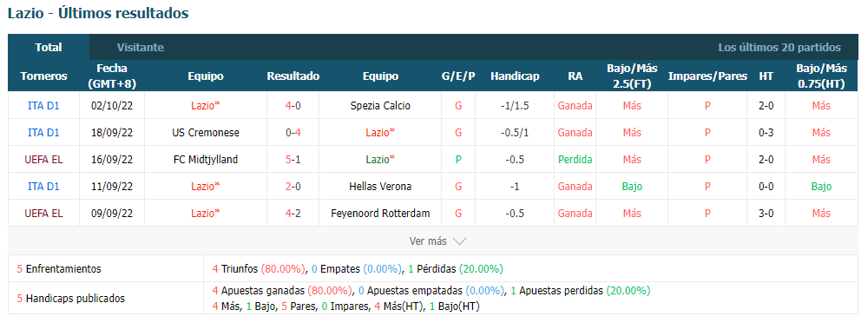This screenshot has height=323, width=868.
Task: Click the 4-0 result against Spezia
Action: point(293,105)
